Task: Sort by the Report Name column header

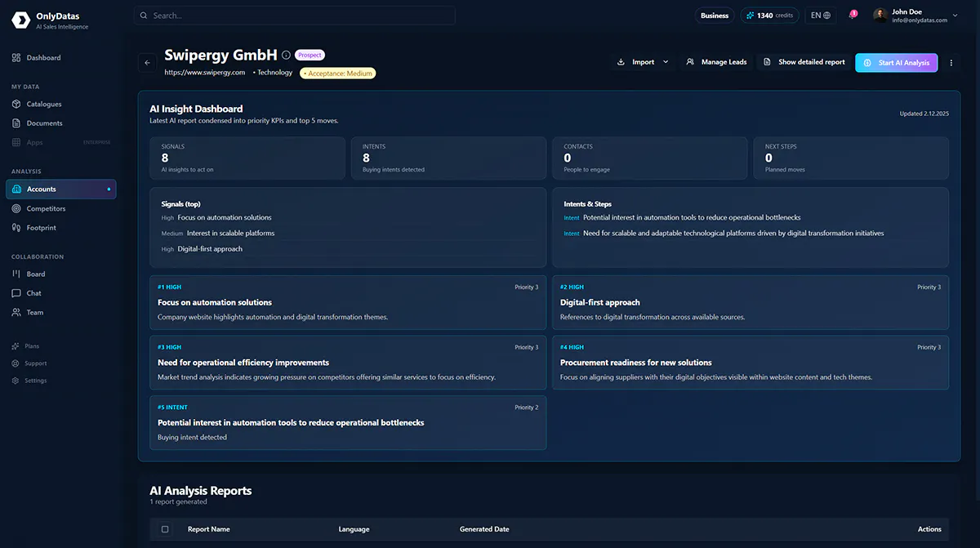Action: (x=209, y=529)
